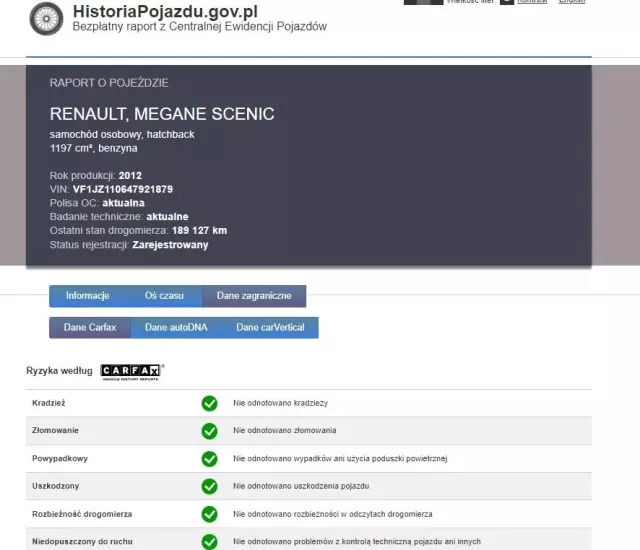The width and height of the screenshot is (640, 550).
Task: Open the Dane autoDNA sub-tab
Action: coord(176,327)
